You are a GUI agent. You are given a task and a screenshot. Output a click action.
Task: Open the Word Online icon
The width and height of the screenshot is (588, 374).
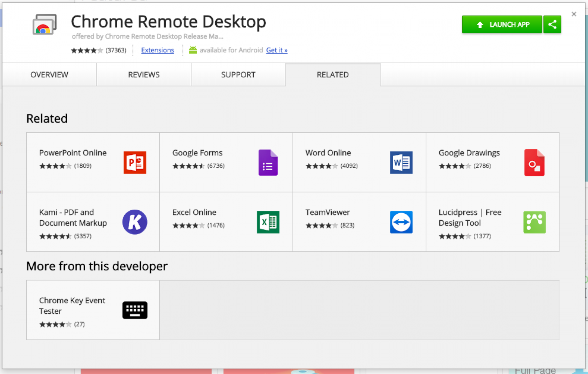[401, 162]
